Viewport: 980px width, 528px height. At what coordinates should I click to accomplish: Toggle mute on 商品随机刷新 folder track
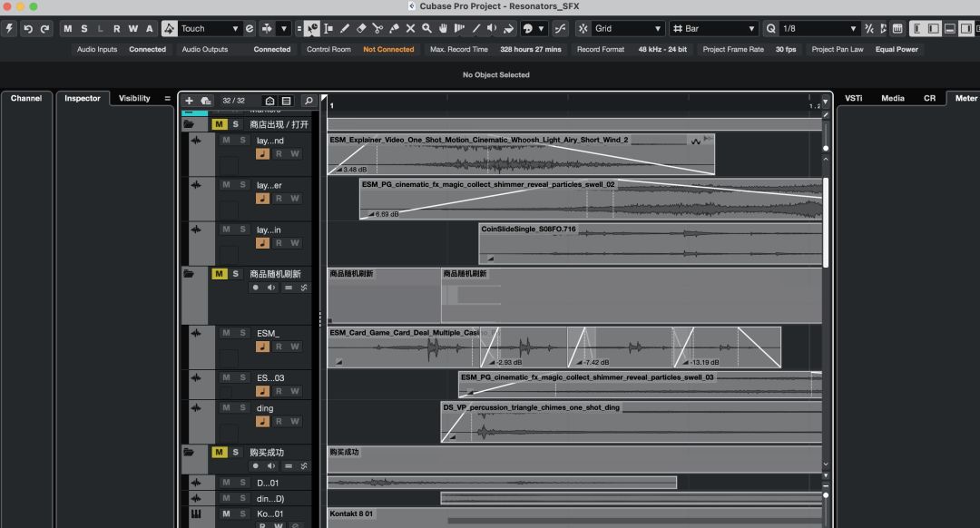pyautogui.click(x=219, y=274)
